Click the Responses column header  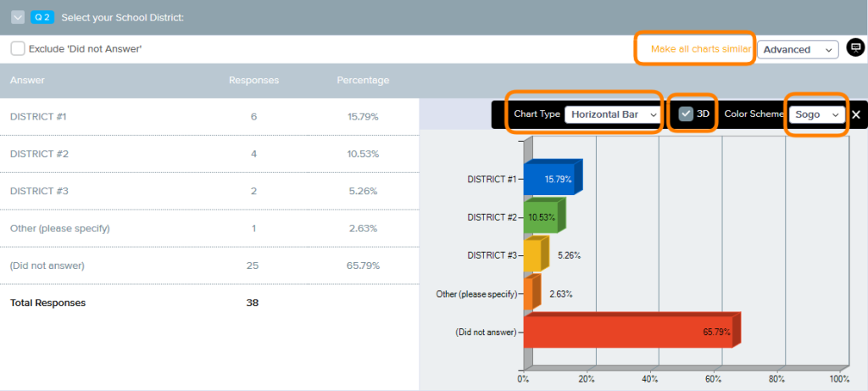tap(253, 81)
